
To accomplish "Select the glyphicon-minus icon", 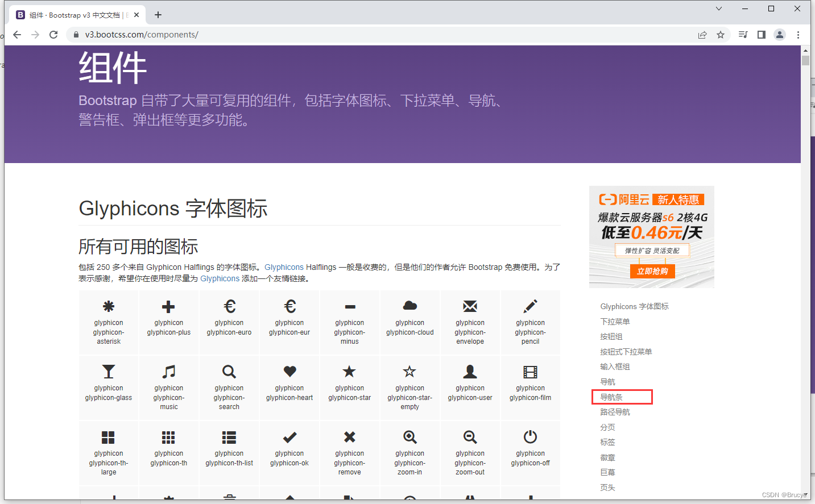I will tap(350, 307).
